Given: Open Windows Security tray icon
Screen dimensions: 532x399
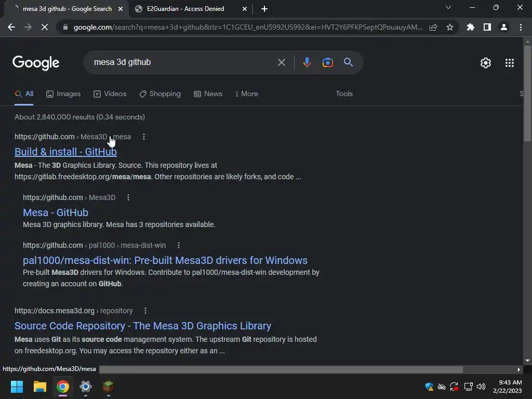Looking at the screenshot, I should pos(429,387).
